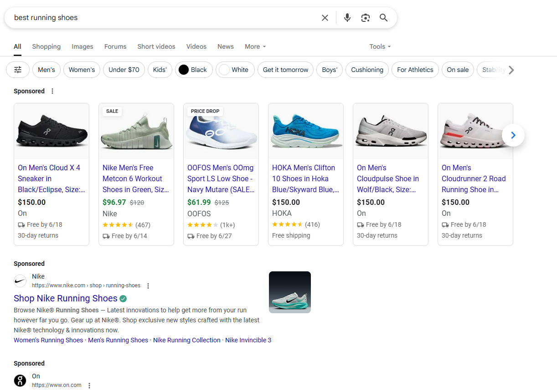557x392 pixels.
Task: Toggle the Kids' filter chip
Action: [x=160, y=70]
